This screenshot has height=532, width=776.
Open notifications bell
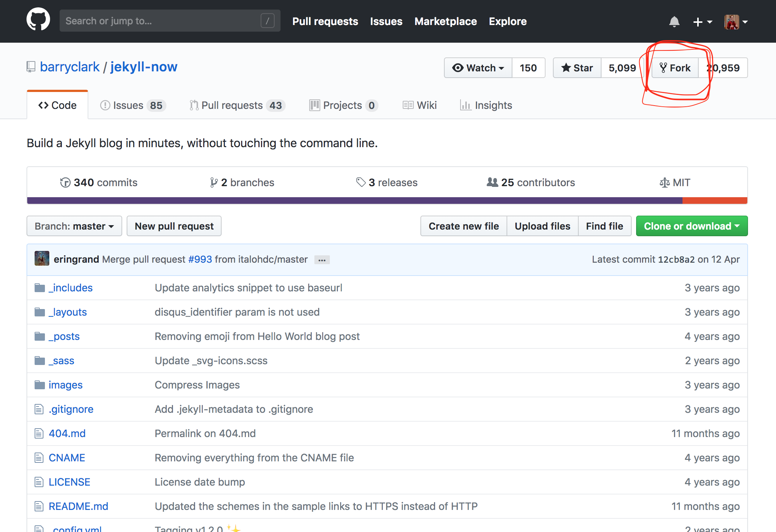674,22
